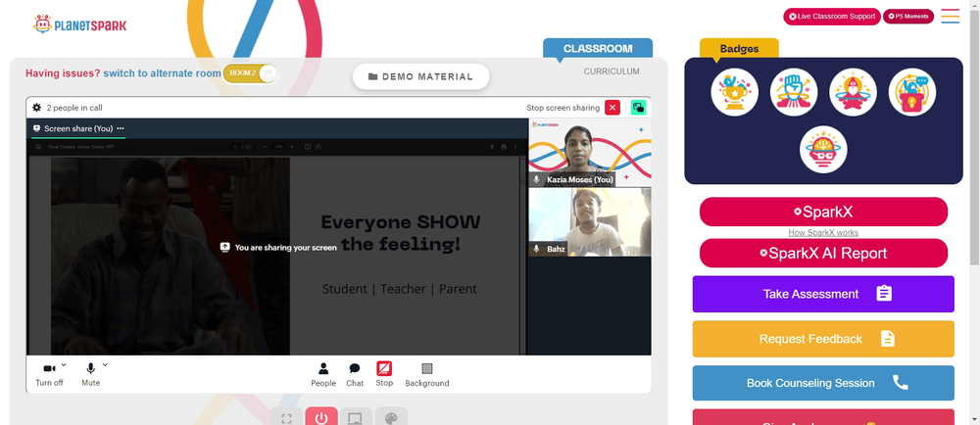The width and height of the screenshot is (980, 425).
Task: Click the Take Assessment button
Action: point(823,294)
